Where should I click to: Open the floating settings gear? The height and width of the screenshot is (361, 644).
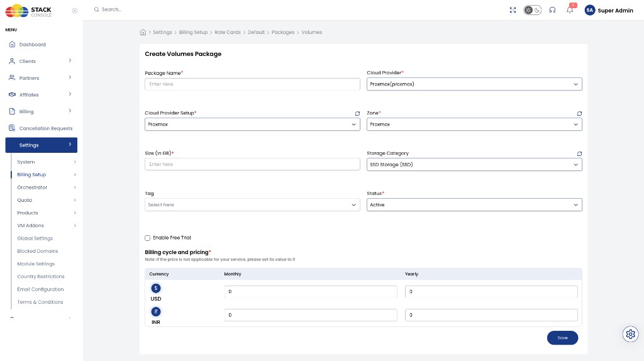click(x=630, y=335)
